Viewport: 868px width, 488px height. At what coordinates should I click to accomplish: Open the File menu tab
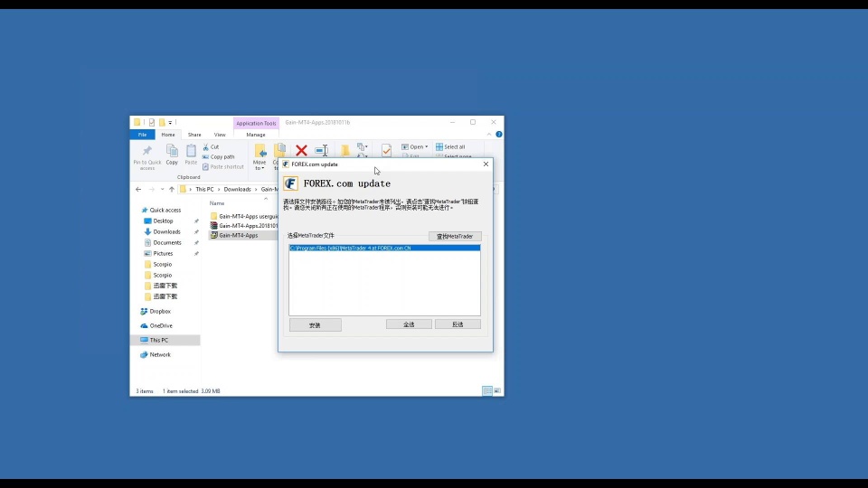coord(142,135)
